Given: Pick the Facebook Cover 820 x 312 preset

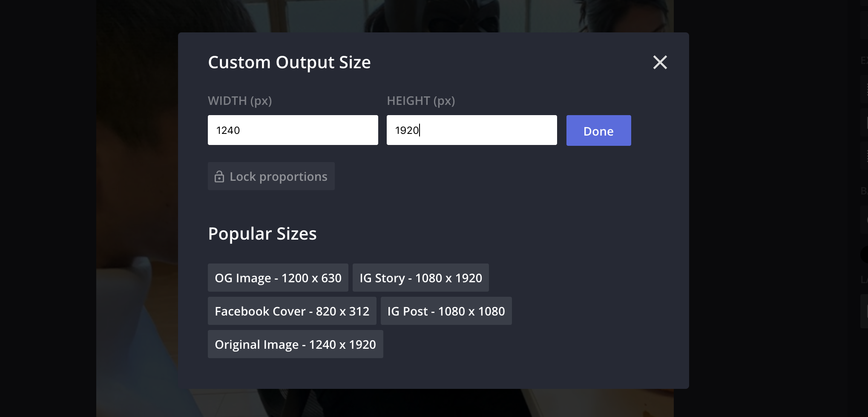Looking at the screenshot, I should point(292,311).
